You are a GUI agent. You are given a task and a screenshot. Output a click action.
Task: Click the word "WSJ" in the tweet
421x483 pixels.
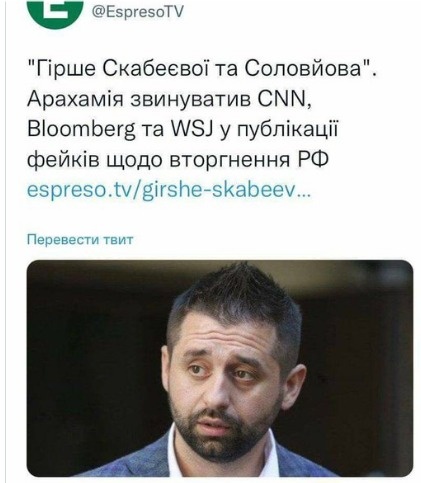pyautogui.click(x=192, y=129)
